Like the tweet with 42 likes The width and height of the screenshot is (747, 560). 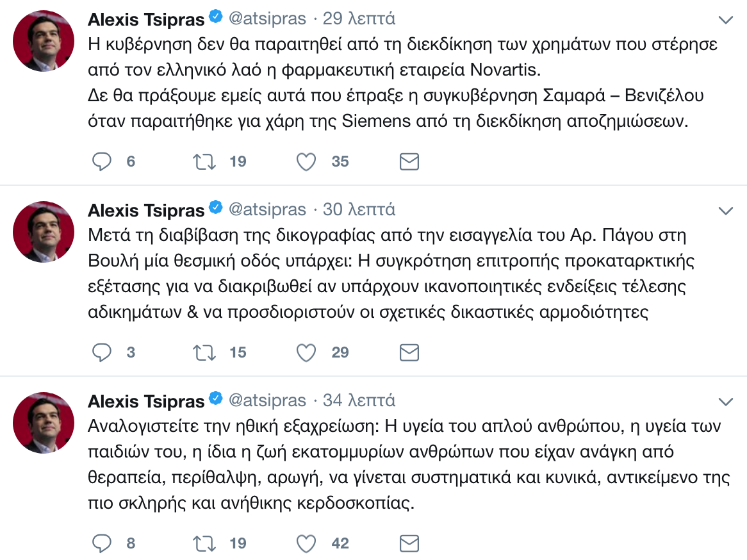[x=307, y=543]
